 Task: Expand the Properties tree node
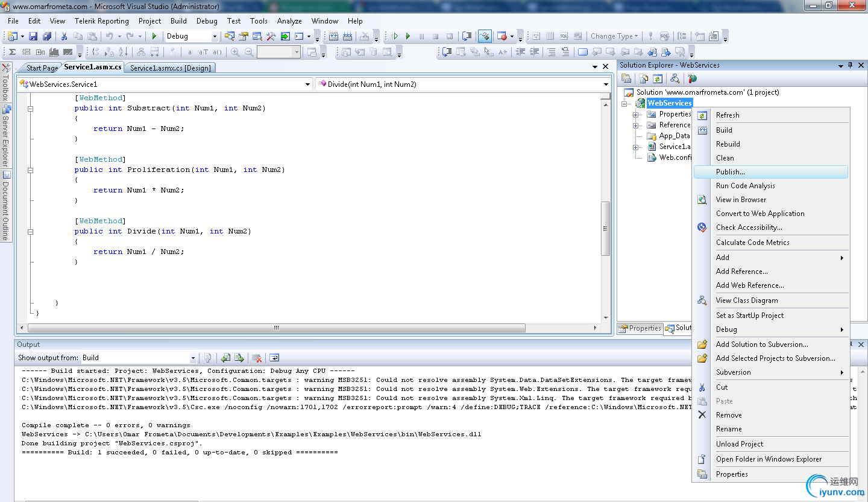tap(635, 114)
